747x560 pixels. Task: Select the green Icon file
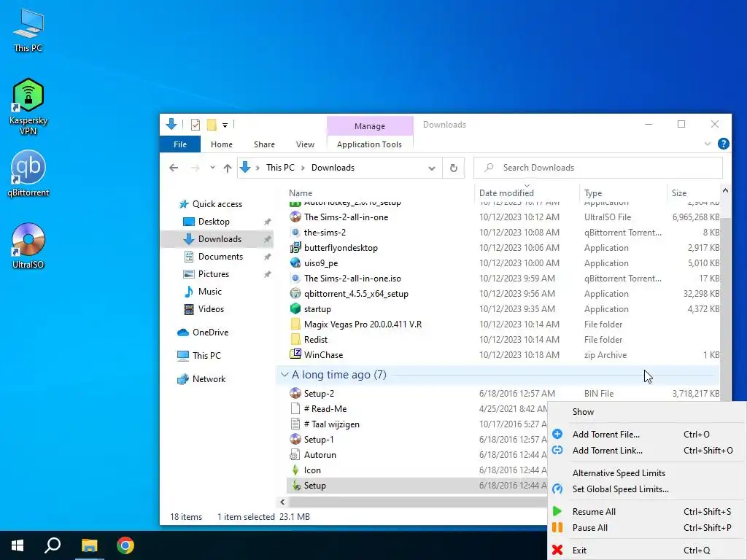[295, 470]
